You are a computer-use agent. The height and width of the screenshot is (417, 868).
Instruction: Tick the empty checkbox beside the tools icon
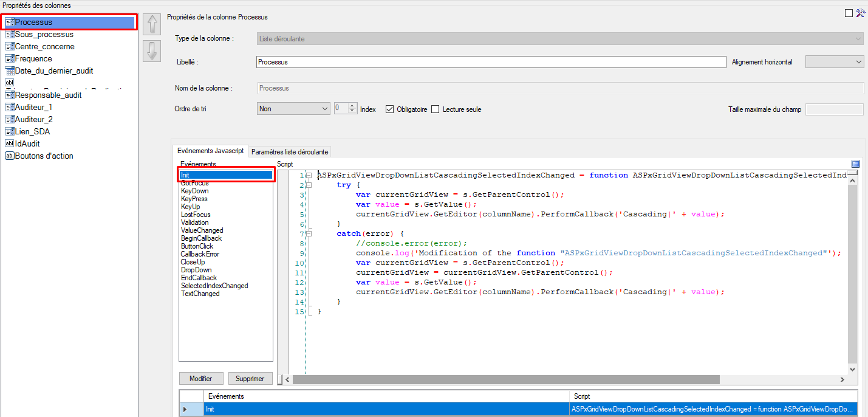pos(849,13)
